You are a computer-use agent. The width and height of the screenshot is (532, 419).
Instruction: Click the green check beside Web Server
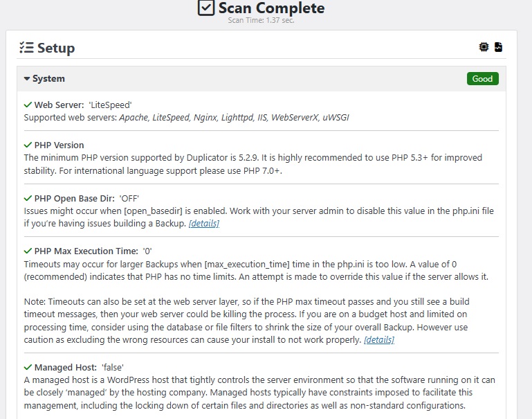(28, 105)
